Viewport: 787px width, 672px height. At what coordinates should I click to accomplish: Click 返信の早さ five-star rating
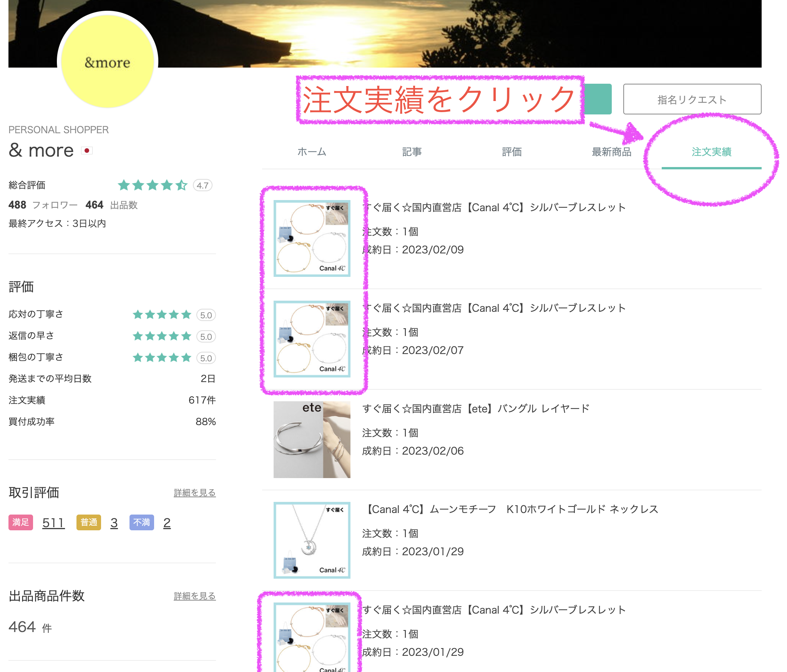162,336
